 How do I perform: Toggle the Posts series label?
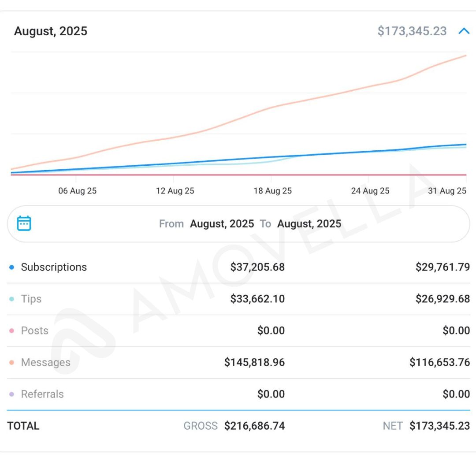[35, 331]
